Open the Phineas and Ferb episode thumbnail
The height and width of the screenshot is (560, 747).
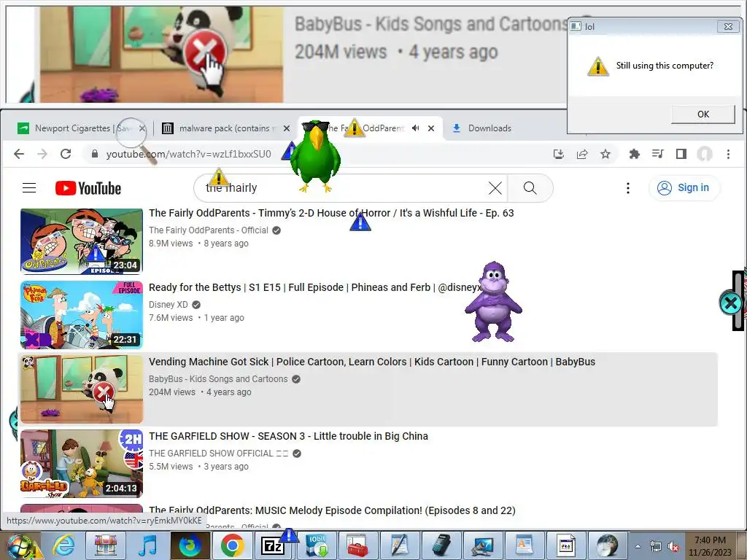82,315
